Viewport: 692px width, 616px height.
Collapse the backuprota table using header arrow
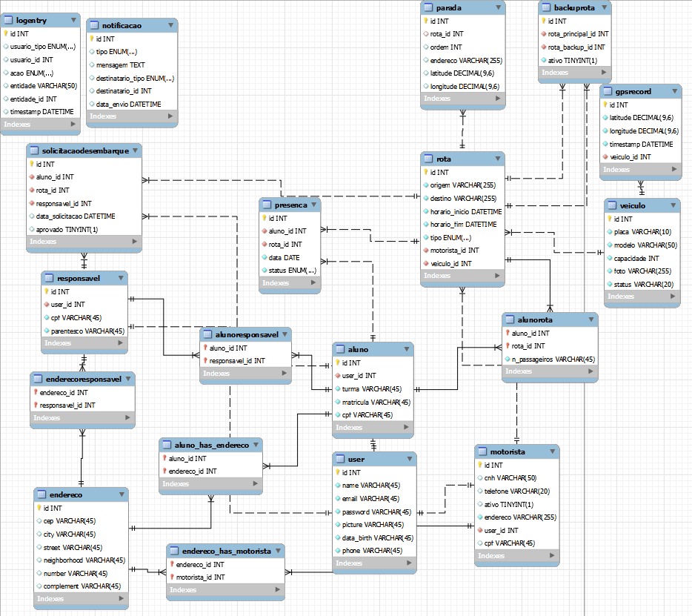[605, 7]
